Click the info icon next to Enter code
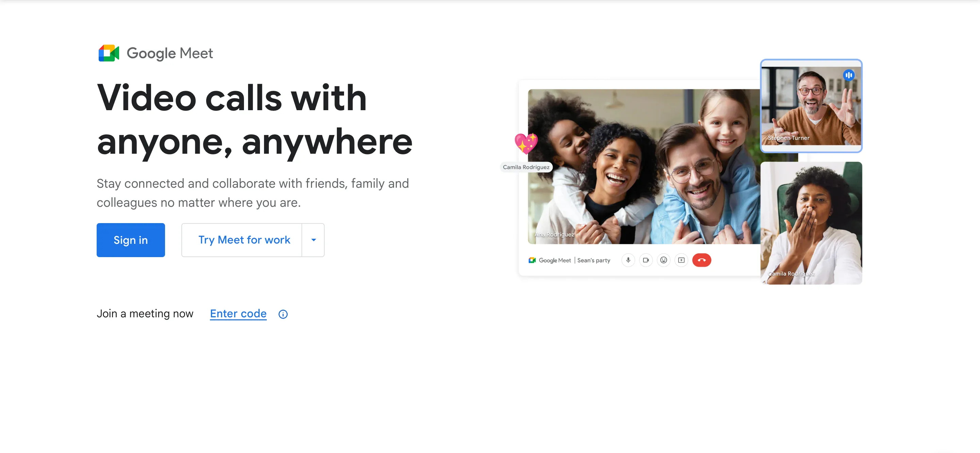 point(283,314)
